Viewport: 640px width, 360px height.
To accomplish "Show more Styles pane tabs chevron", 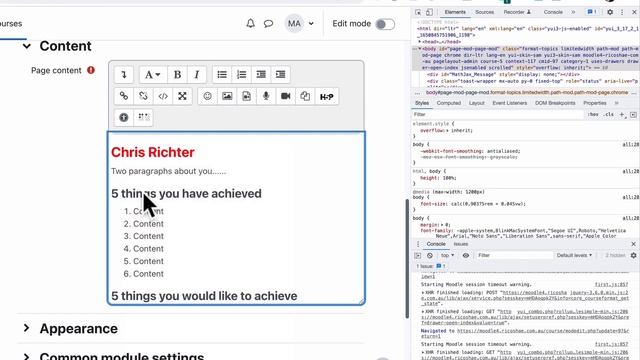I will [617, 103].
